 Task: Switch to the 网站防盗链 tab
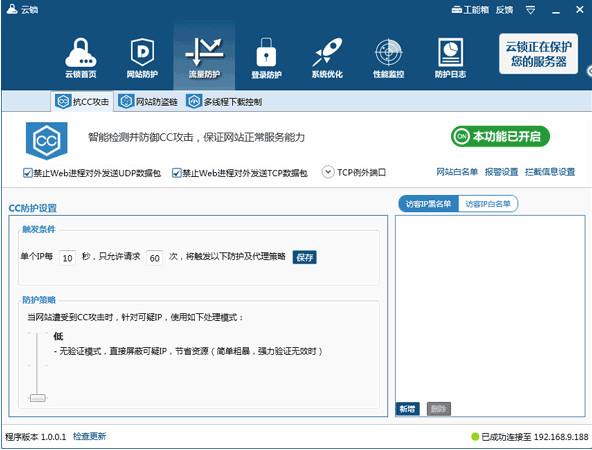click(x=148, y=102)
